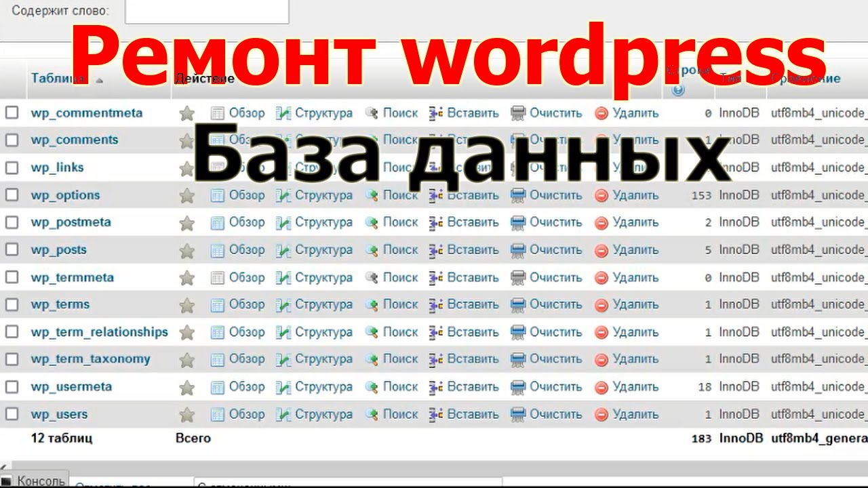
Task: Click the Обзор icon for wp_commentmeta
Action: [218, 113]
